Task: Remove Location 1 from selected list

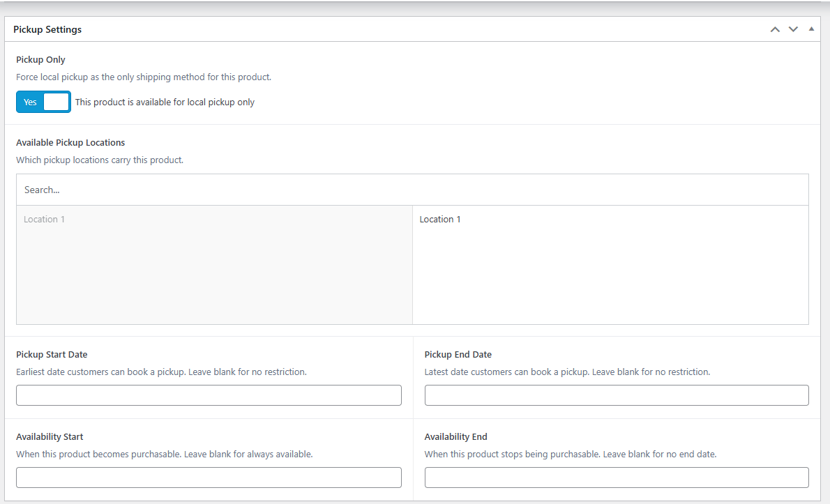Action: [440, 220]
